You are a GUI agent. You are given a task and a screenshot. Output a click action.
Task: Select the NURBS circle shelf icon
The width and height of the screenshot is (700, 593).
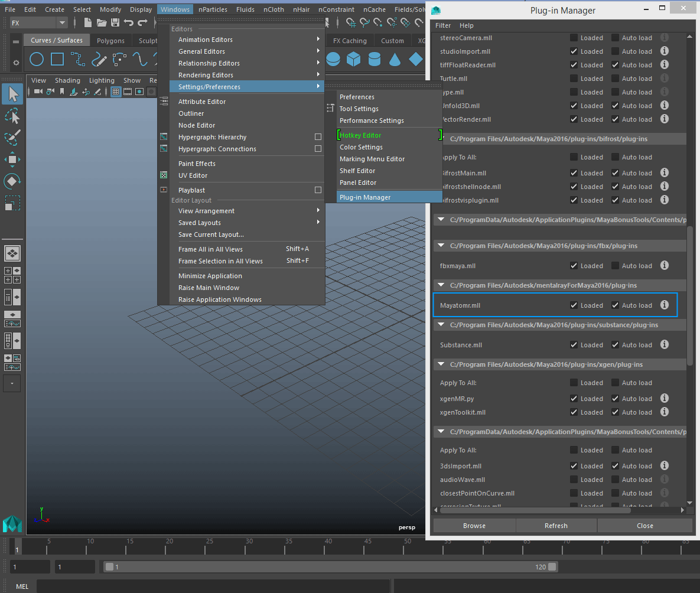[37, 59]
